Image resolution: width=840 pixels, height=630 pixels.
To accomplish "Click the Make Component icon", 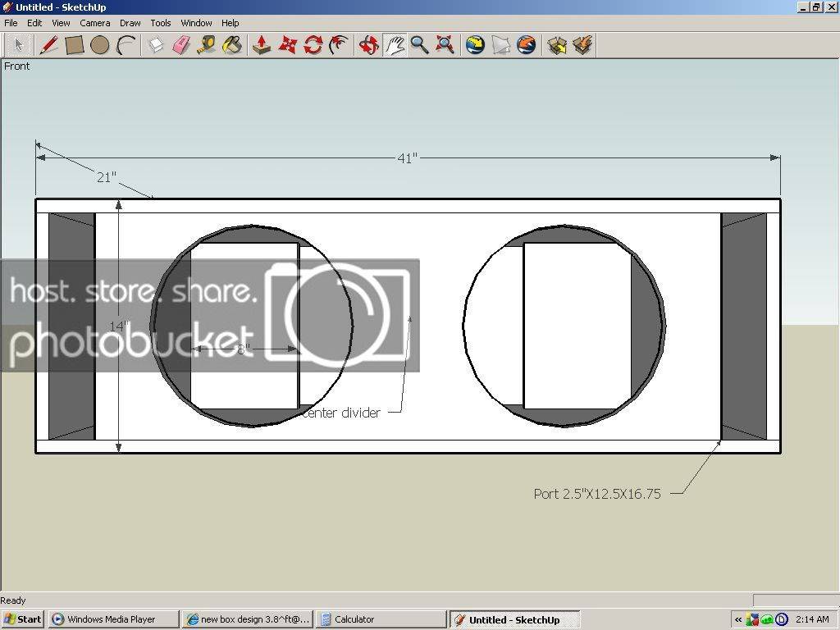I will pyautogui.click(x=155, y=45).
